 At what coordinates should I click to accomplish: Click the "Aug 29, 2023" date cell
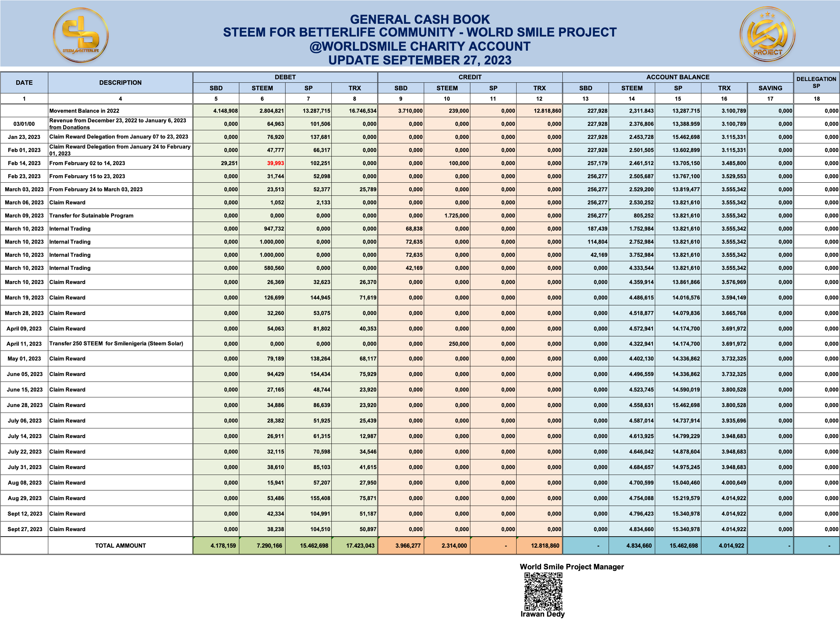(24, 498)
